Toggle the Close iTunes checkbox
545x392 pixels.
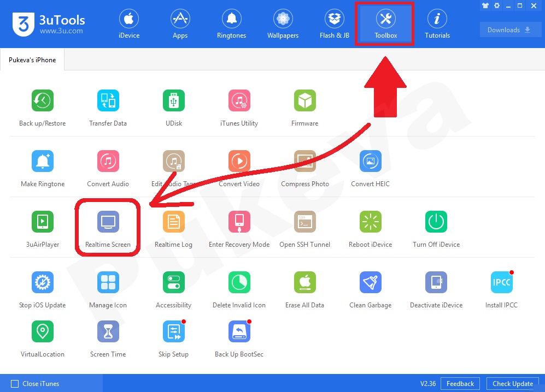pyautogui.click(x=15, y=384)
